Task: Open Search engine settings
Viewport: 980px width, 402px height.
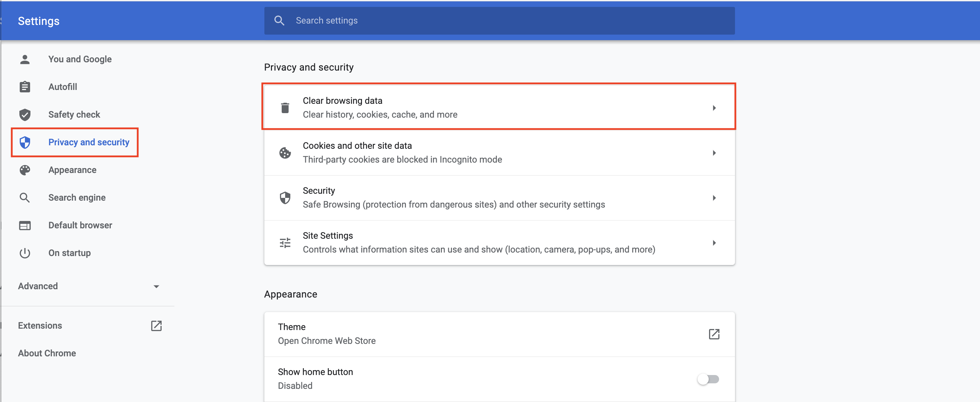Action: pos(77,198)
